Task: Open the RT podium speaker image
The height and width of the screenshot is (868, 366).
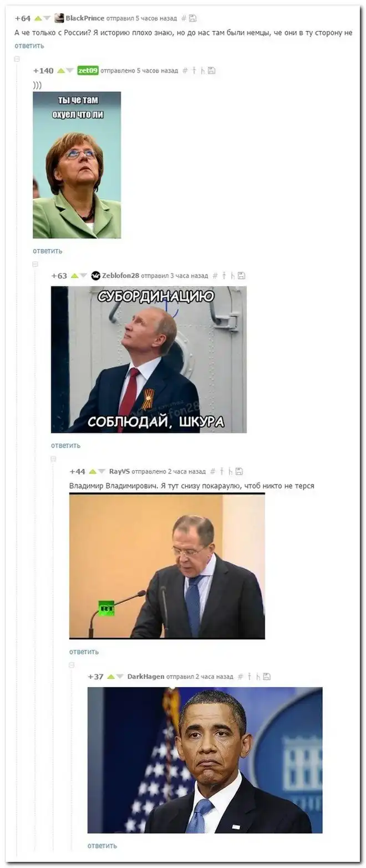Action: (x=167, y=566)
